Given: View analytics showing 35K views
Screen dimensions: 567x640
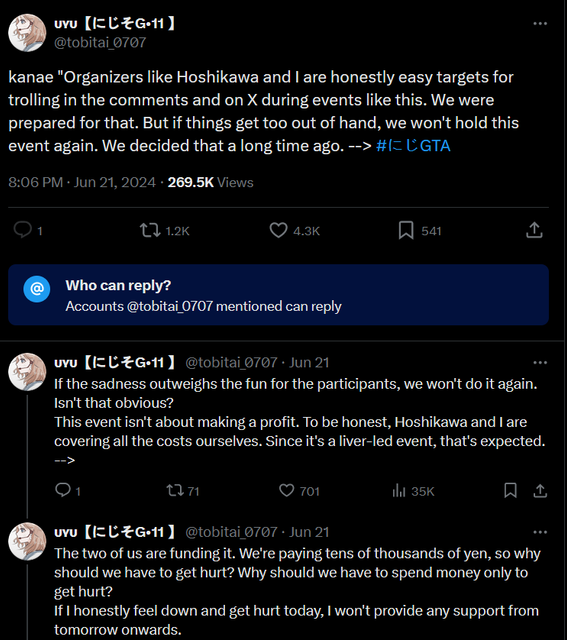Looking at the screenshot, I should (414, 491).
